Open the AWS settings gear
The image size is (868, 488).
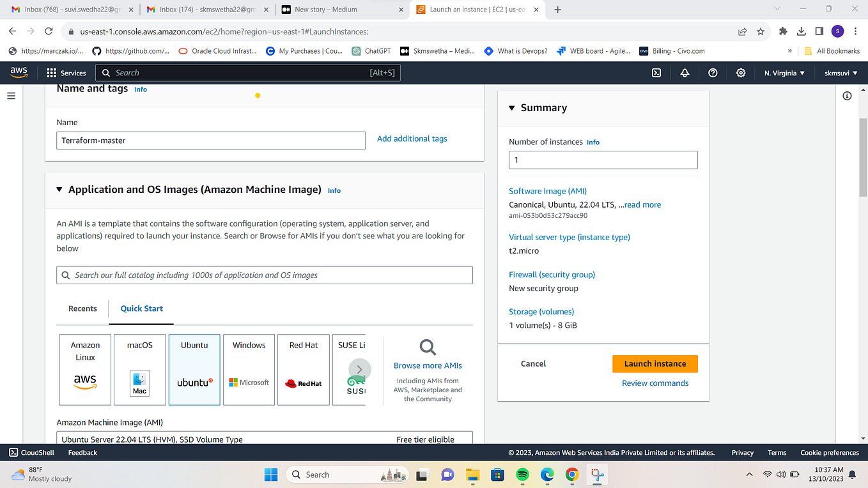740,73
